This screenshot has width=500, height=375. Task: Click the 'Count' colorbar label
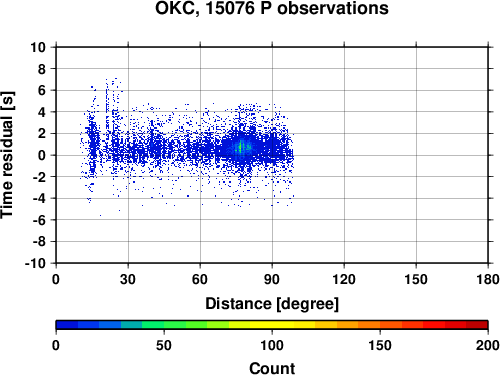point(272,368)
